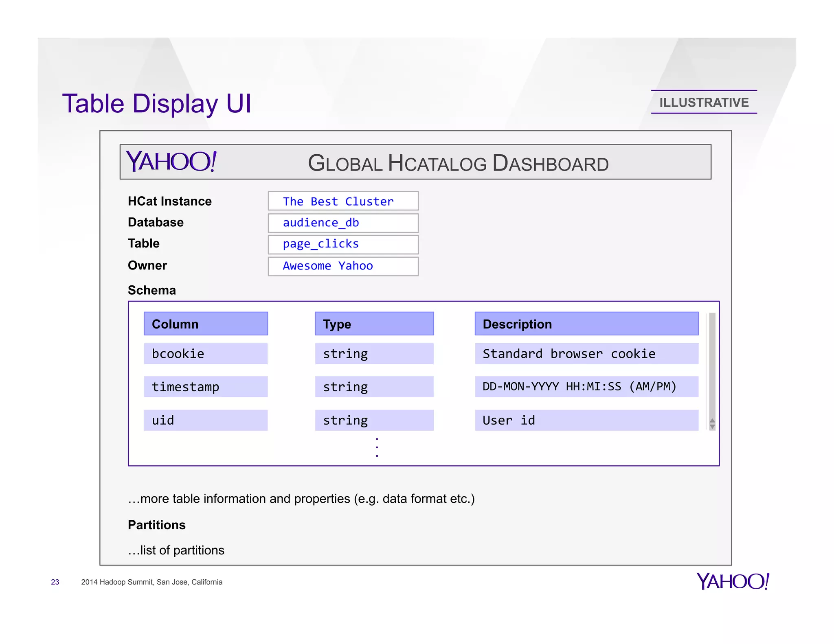Image resolution: width=834 pixels, height=644 pixels.
Task: Click the Column header in the schema table
Action: point(206,324)
